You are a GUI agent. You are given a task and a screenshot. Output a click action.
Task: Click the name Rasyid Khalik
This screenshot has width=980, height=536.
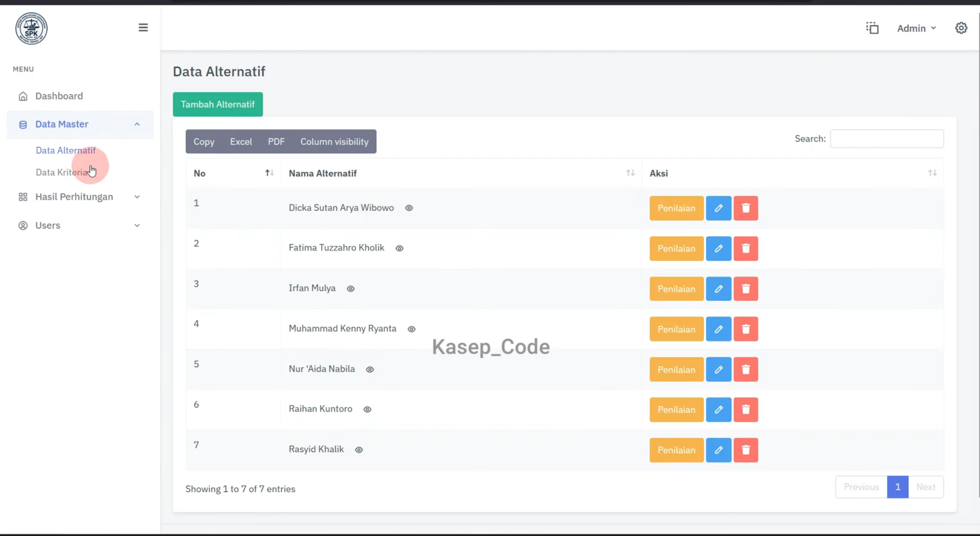point(316,449)
